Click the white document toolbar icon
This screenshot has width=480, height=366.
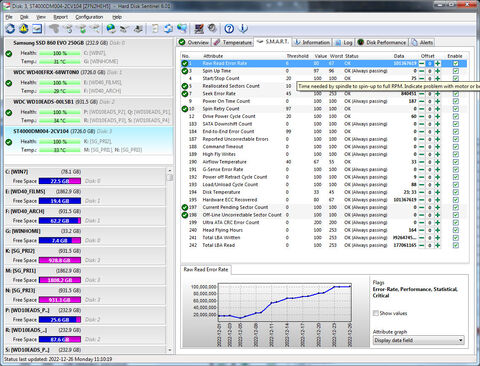tap(155, 29)
